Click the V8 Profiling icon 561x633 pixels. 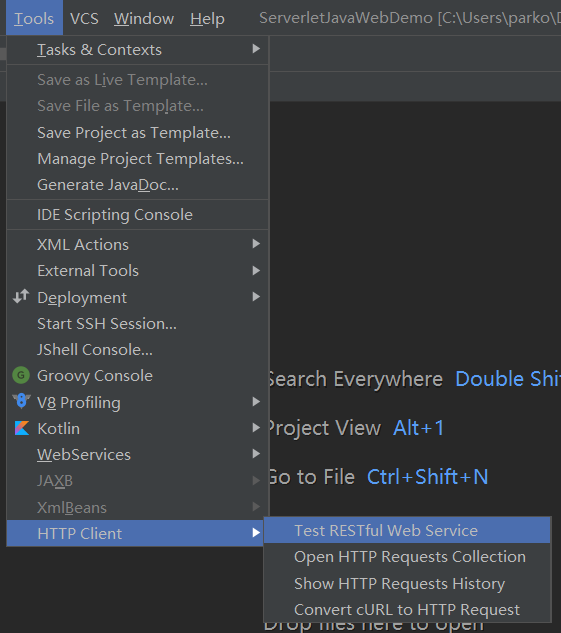tap(21, 401)
